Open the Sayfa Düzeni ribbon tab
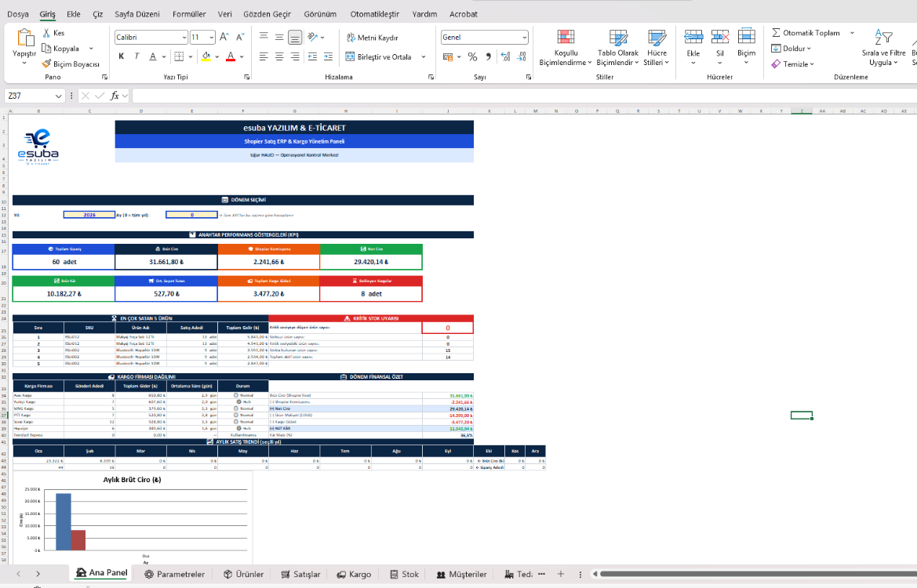This screenshot has width=917, height=588. [x=136, y=14]
